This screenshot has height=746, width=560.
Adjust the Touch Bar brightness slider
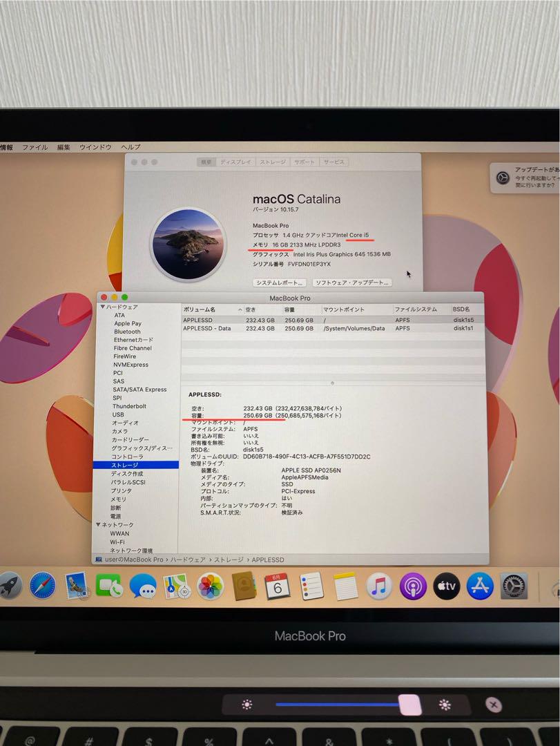click(409, 705)
